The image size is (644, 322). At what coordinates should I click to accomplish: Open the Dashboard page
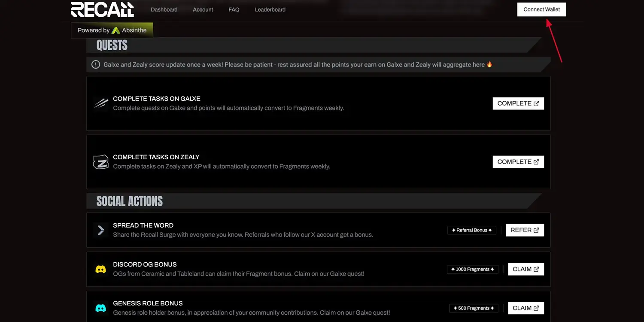click(164, 9)
